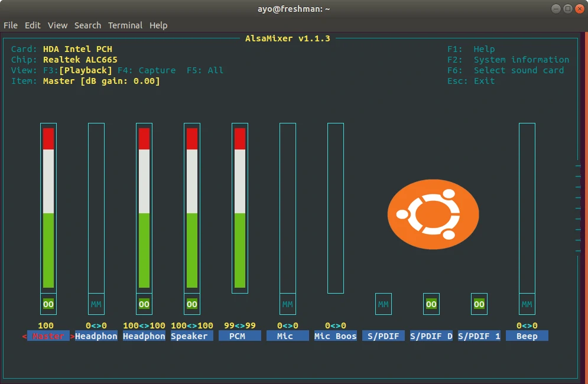Open the Search menu
Image resolution: width=588 pixels, height=384 pixels.
tap(87, 25)
